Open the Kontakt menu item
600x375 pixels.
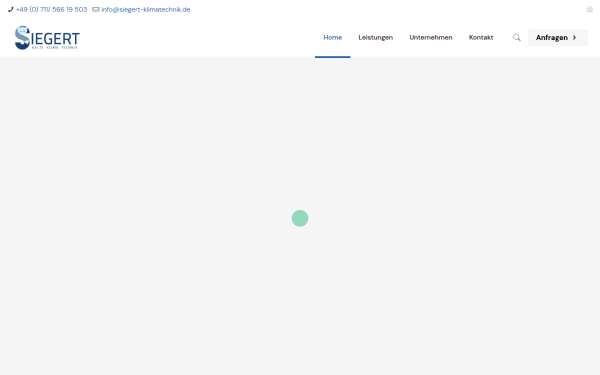coord(481,38)
